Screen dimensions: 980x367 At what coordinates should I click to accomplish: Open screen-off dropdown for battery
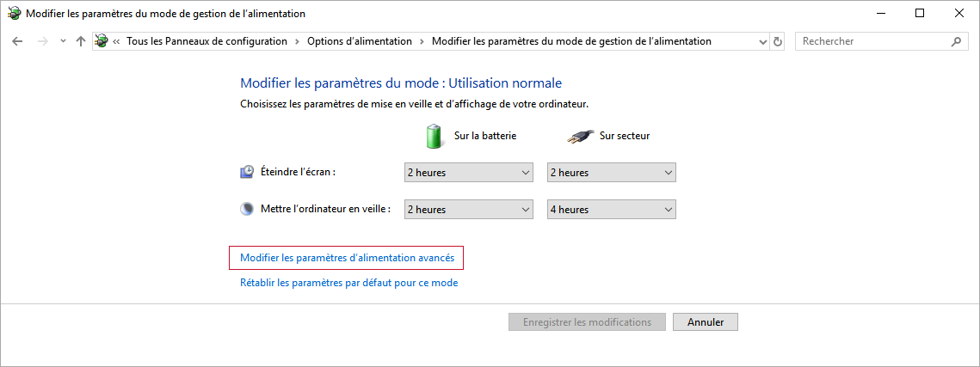(x=468, y=173)
